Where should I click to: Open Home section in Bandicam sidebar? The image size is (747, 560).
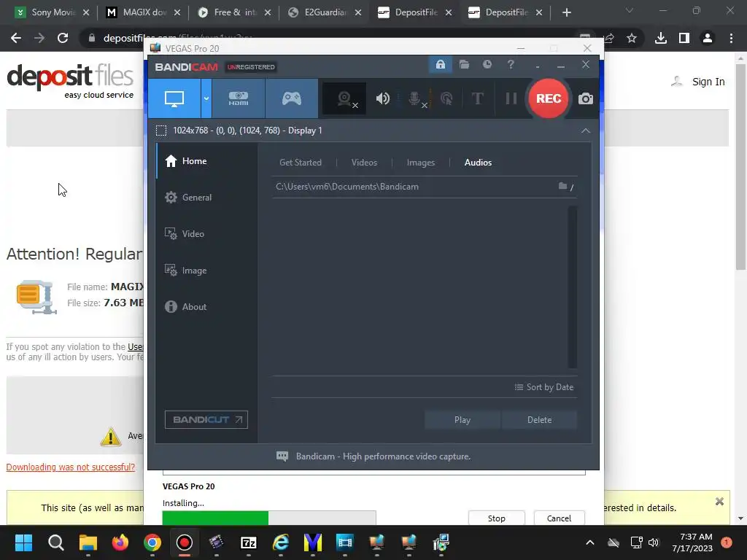click(206, 161)
